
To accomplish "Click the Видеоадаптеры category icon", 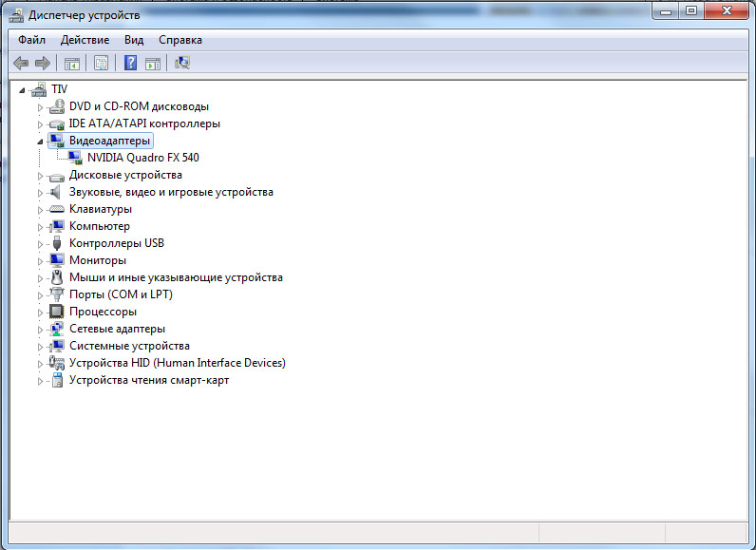I will coord(57,141).
